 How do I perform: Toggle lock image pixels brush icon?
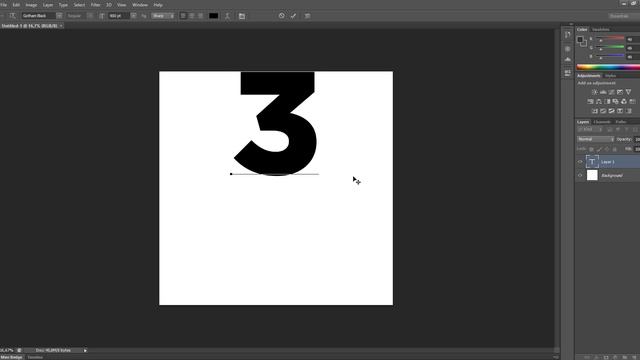(599, 149)
